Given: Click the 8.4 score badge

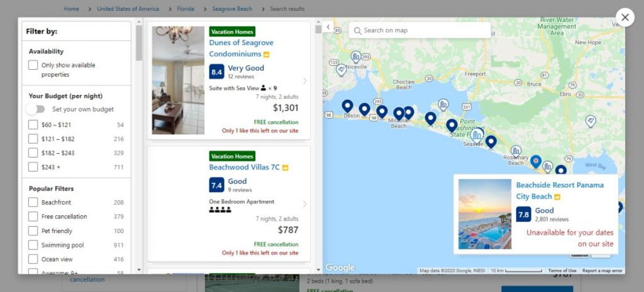Looking at the screenshot, I should click(216, 72).
